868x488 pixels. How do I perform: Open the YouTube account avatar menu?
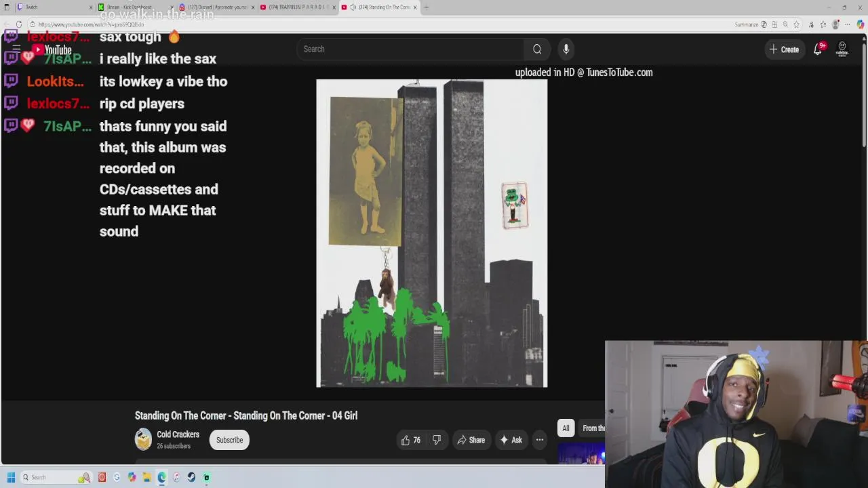(842, 49)
